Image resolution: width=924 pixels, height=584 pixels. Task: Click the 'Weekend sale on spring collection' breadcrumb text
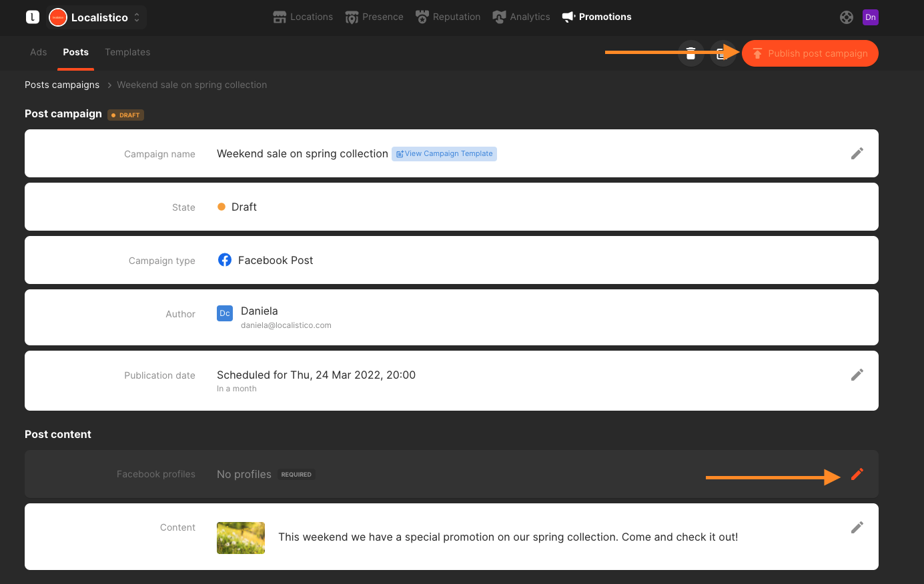192,85
